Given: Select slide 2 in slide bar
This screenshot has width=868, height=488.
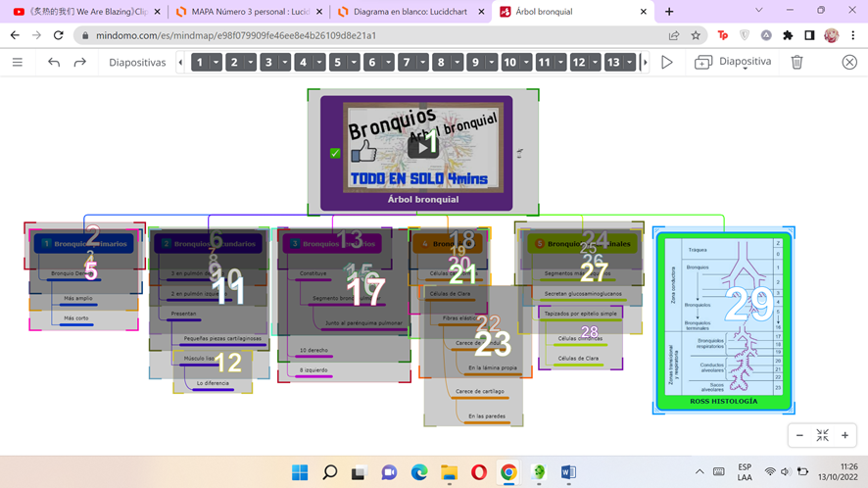Looking at the screenshot, I should [x=234, y=62].
